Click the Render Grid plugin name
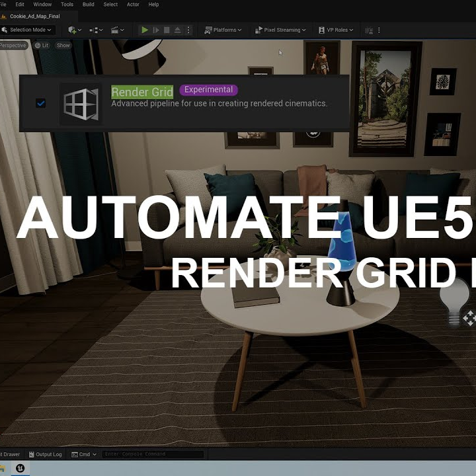Screen dimensions: 476x476 click(x=142, y=92)
